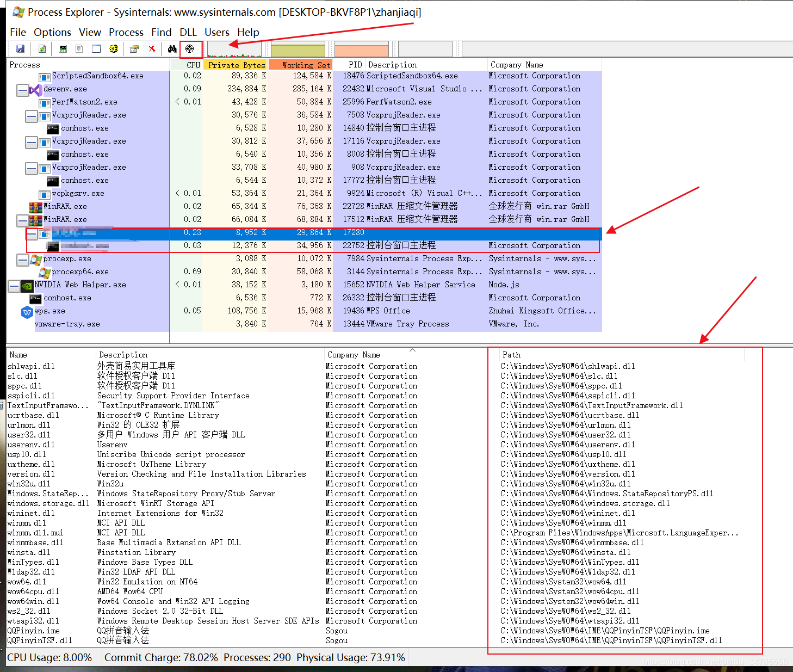793x672 pixels.
Task: Click the icon beside PerfWatson2.exe
Action: (x=45, y=103)
